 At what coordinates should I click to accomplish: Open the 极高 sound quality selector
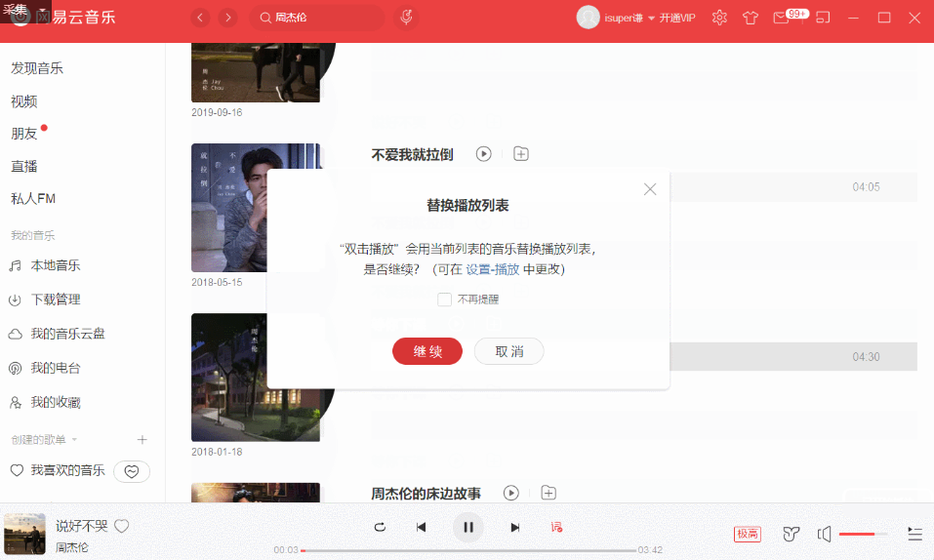coord(748,534)
